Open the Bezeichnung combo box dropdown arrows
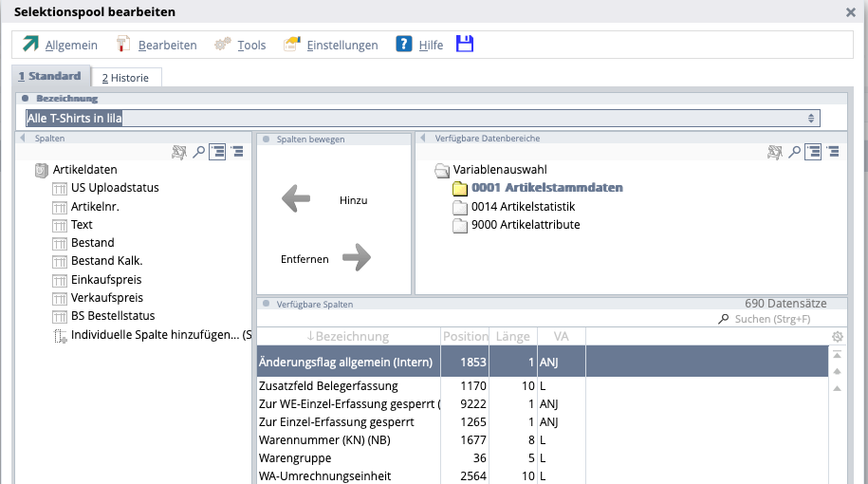The width and height of the screenshot is (868, 484). [811, 118]
